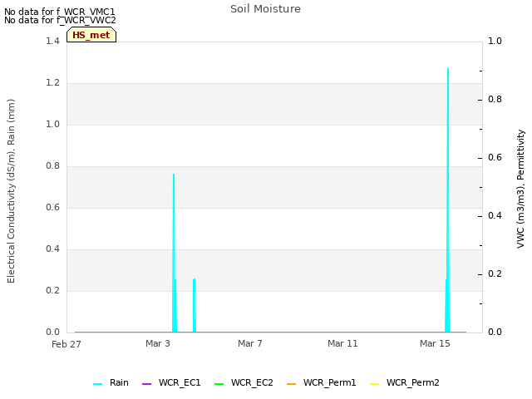The image size is (532, 399).
Task: Click the Mar 3 x-axis label
Action: 158,343
